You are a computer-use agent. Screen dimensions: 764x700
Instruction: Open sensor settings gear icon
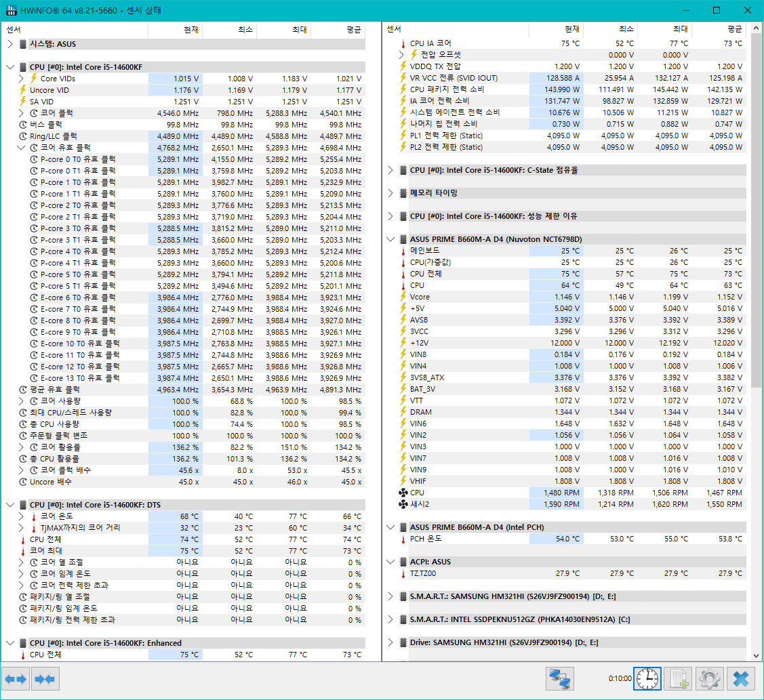coord(709,678)
